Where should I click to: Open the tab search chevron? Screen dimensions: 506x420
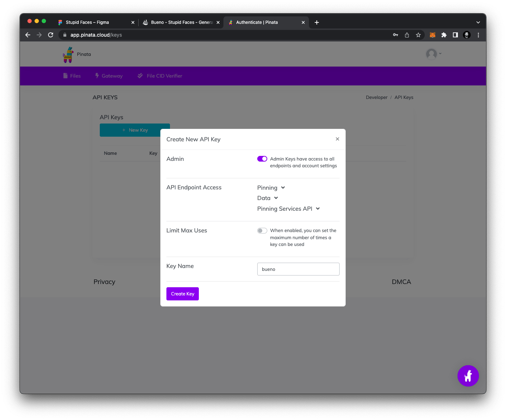pyautogui.click(x=478, y=22)
